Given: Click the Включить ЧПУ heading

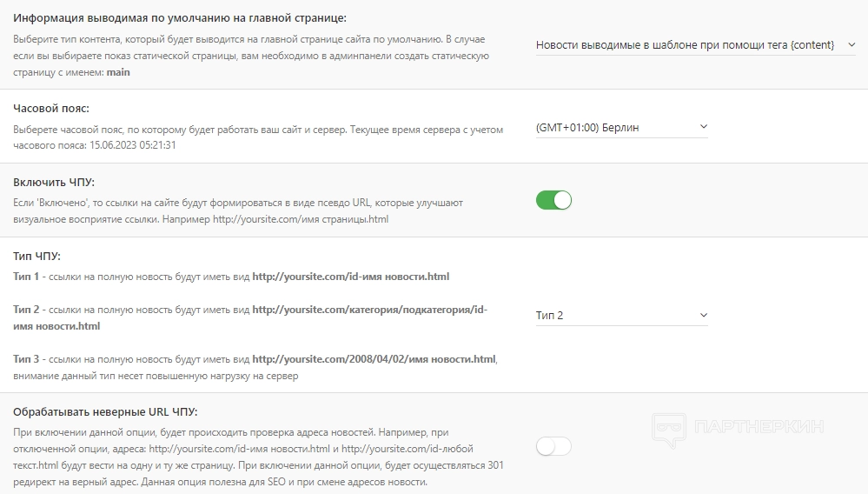Looking at the screenshot, I should point(54,182).
